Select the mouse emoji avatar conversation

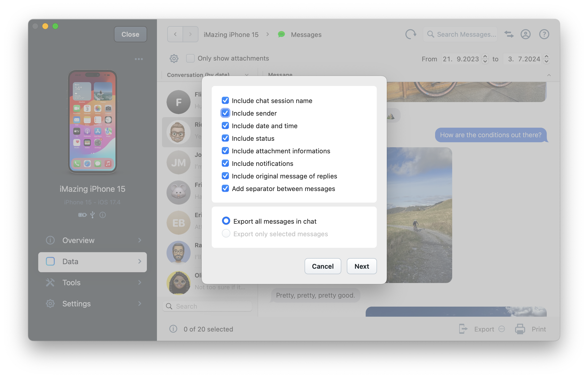[179, 193]
